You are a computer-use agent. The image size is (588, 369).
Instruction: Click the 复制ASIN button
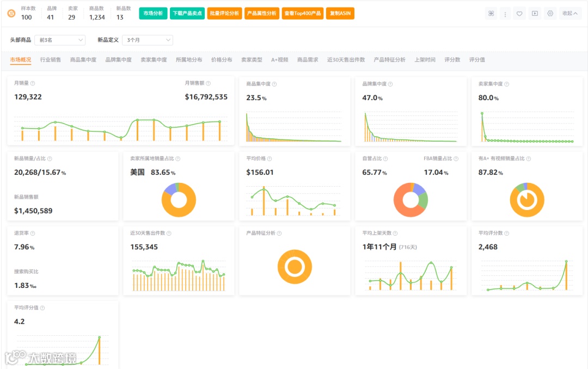click(340, 14)
